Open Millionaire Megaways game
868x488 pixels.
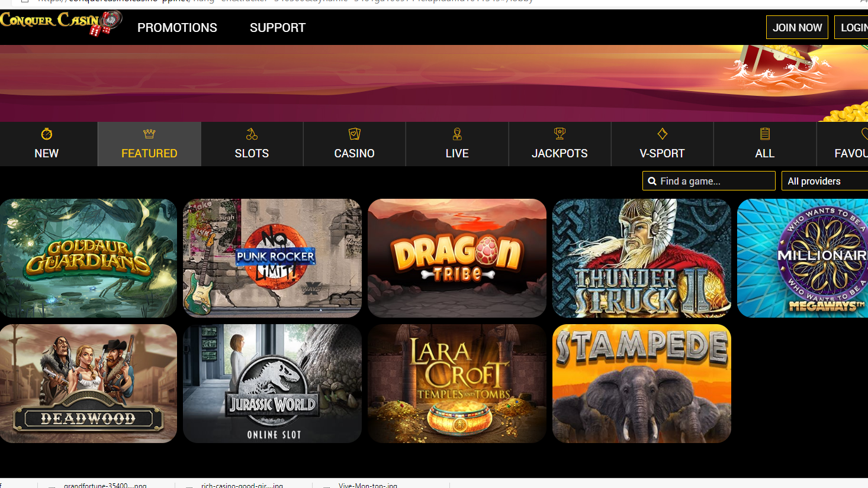click(x=803, y=258)
